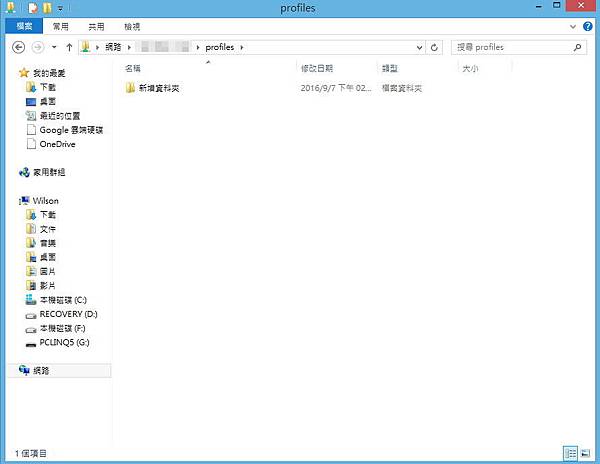Go back using the Back arrow
The height and width of the screenshot is (464, 600).
pos(19,47)
